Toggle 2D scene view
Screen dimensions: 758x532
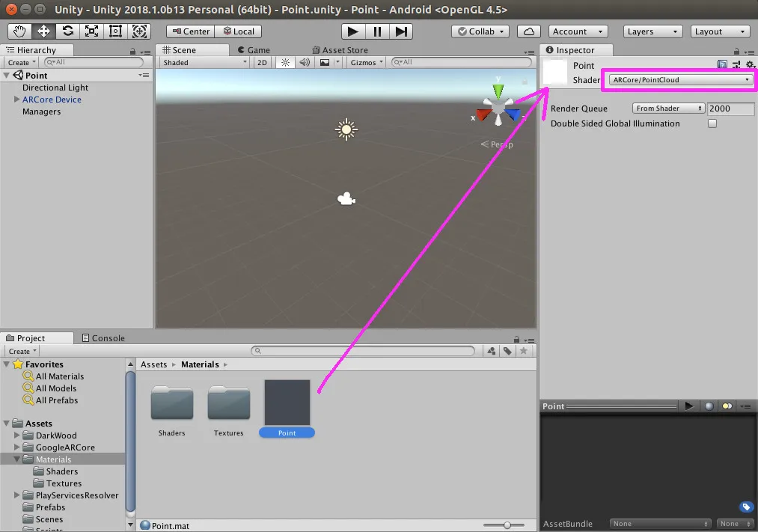click(x=262, y=62)
